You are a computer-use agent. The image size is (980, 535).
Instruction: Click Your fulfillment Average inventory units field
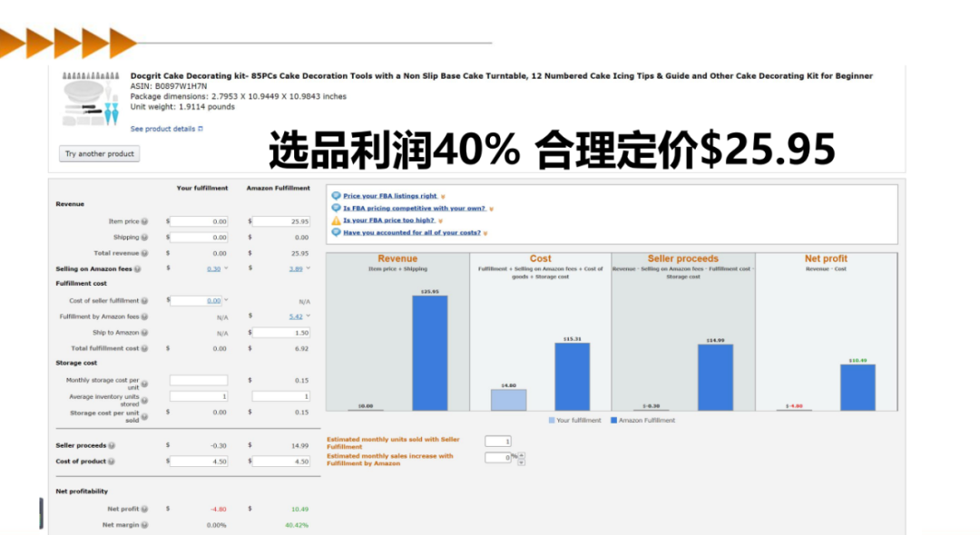(x=199, y=395)
